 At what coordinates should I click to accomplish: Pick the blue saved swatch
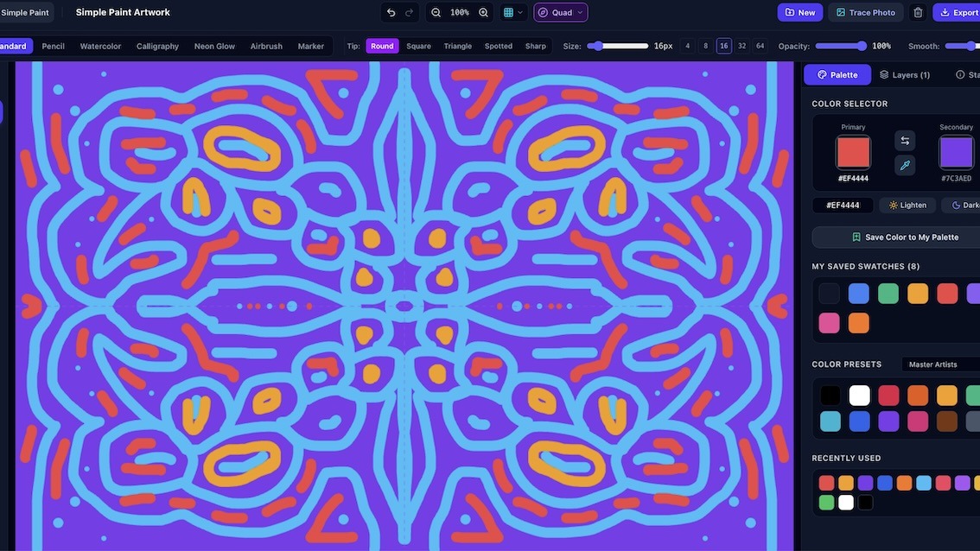coord(859,294)
